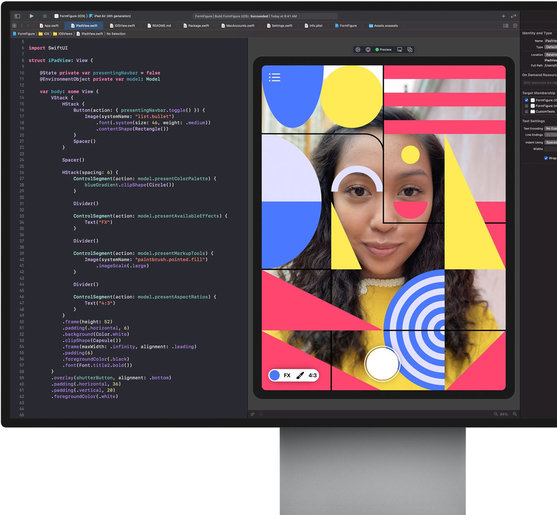The height and width of the screenshot is (515, 557).
Task: Tap the paintbrush markup tool in preview
Action: click(x=300, y=375)
